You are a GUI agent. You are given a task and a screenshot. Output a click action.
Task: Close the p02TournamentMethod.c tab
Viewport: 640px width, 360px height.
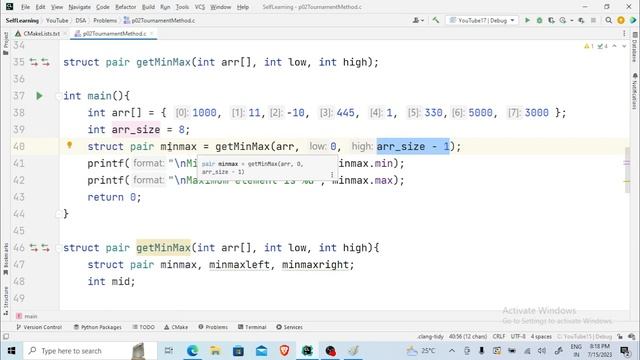152,33
